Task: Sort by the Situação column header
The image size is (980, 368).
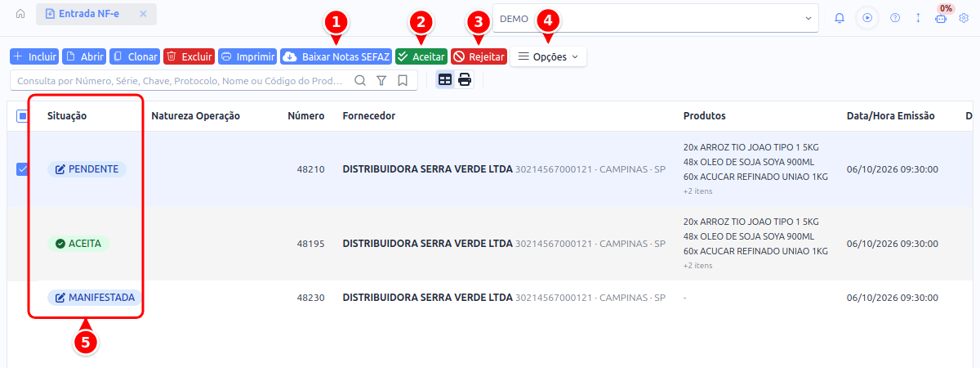Action: click(67, 116)
